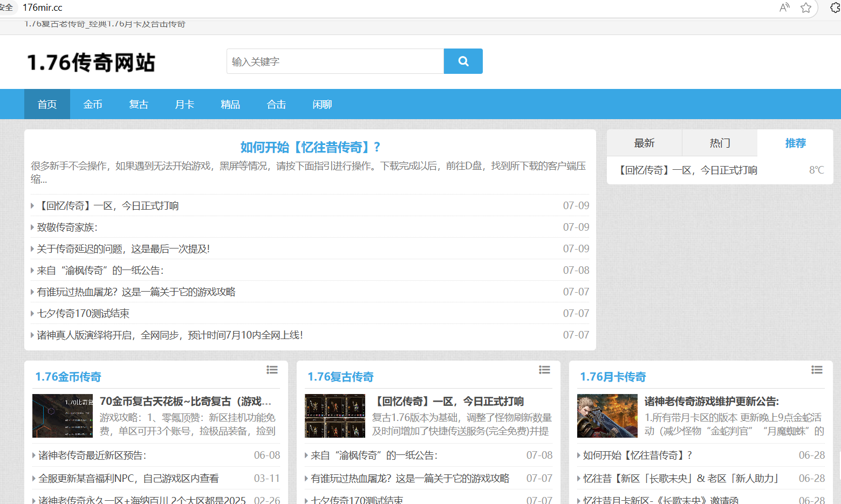The image size is (841, 504).
Task: Switch to the 热门 sidebar tab
Action: [x=720, y=143]
